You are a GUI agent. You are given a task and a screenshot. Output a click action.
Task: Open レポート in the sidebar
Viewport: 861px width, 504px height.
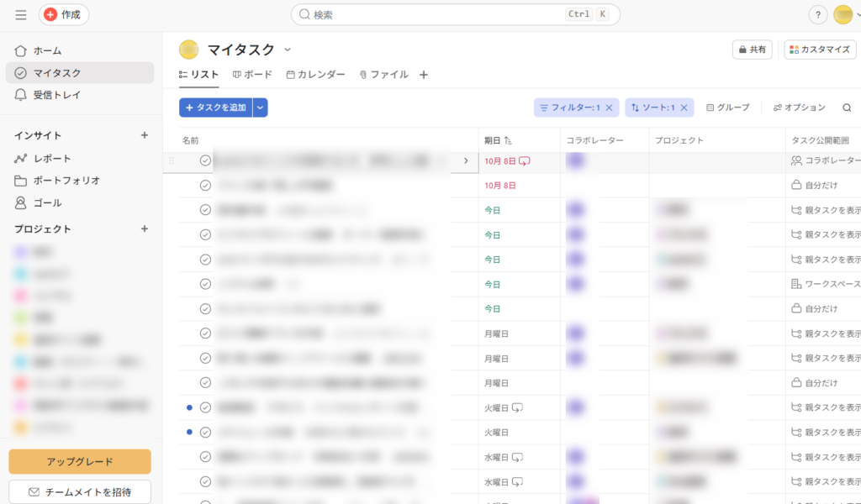52,159
